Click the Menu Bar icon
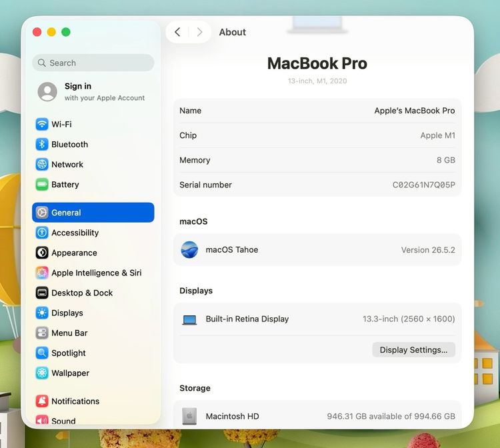Image resolution: width=500 pixels, height=448 pixels. coord(42,333)
